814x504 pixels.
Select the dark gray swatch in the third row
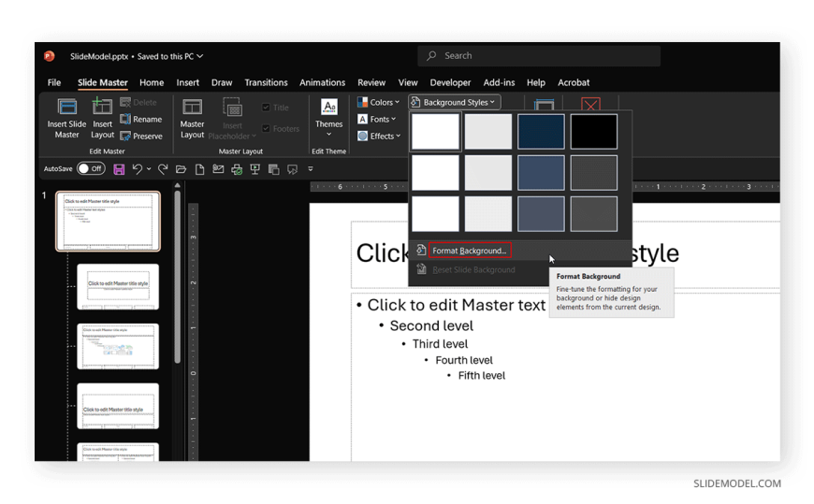tap(593, 213)
